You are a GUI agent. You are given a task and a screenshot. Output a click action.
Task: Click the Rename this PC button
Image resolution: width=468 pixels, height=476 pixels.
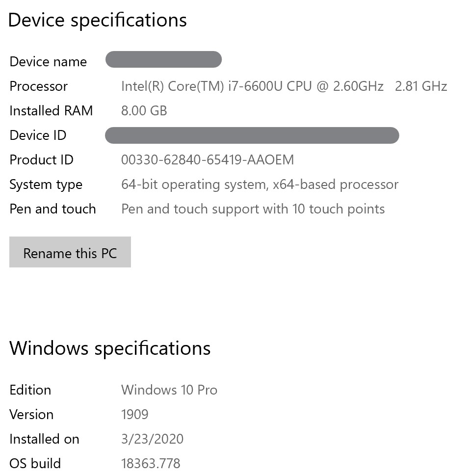pyautogui.click(x=70, y=253)
